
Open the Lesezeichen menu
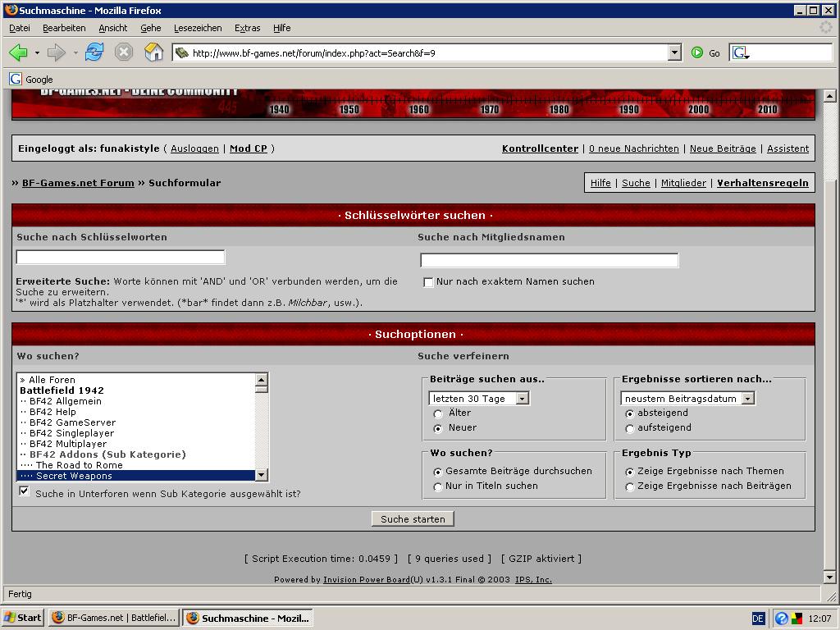pos(198,28)
